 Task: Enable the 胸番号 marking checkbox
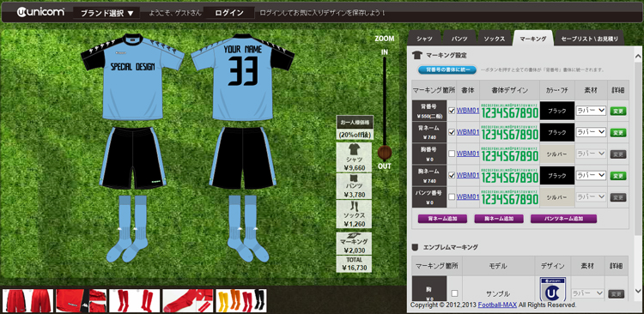[452, 154]
